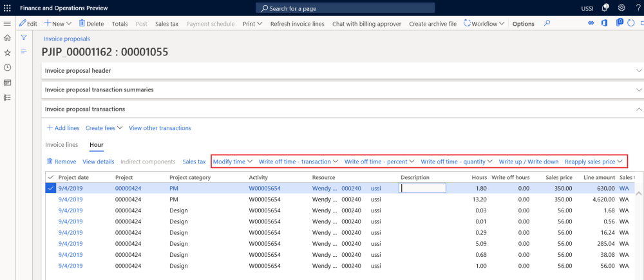Toggle the select-all rows checkmark header
The image size is (644, 280).
[51, 177]
